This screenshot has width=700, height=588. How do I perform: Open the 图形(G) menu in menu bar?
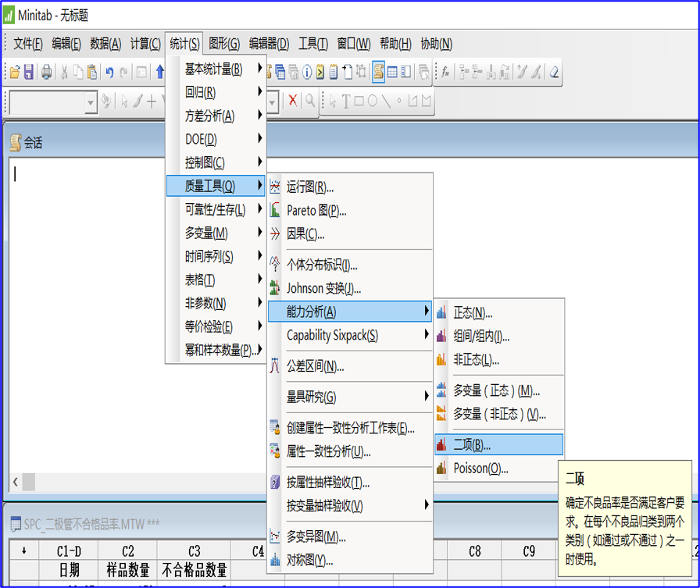pyautogui.click(x=224, y=44)
